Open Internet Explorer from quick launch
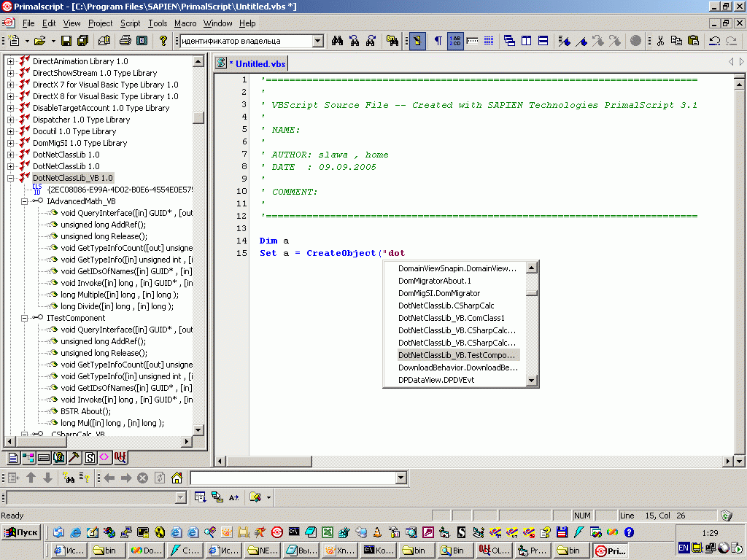The height and width of the screenshot is (560, 747). 75,532
